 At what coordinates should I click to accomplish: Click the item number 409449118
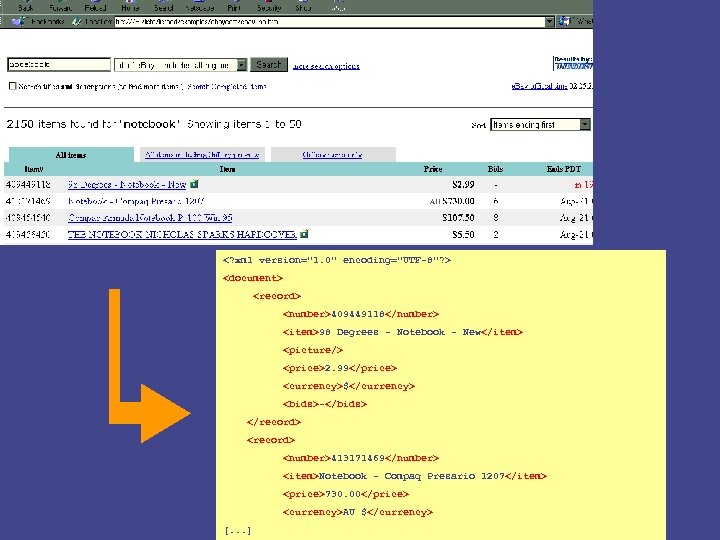[x=28, y=185]
